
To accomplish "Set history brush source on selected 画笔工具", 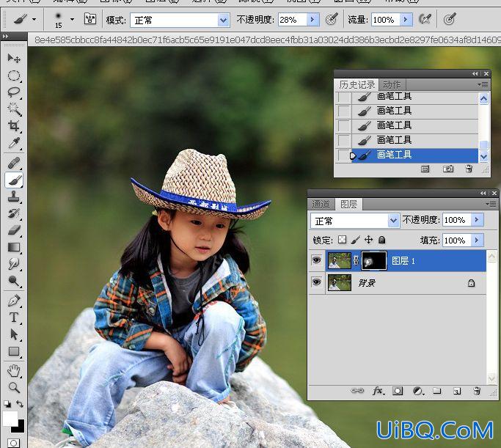I will click(344, 155).
